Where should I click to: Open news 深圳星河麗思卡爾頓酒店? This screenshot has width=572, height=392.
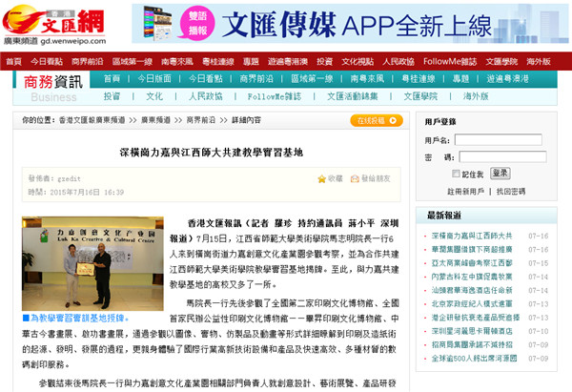(x=472, y=331)
